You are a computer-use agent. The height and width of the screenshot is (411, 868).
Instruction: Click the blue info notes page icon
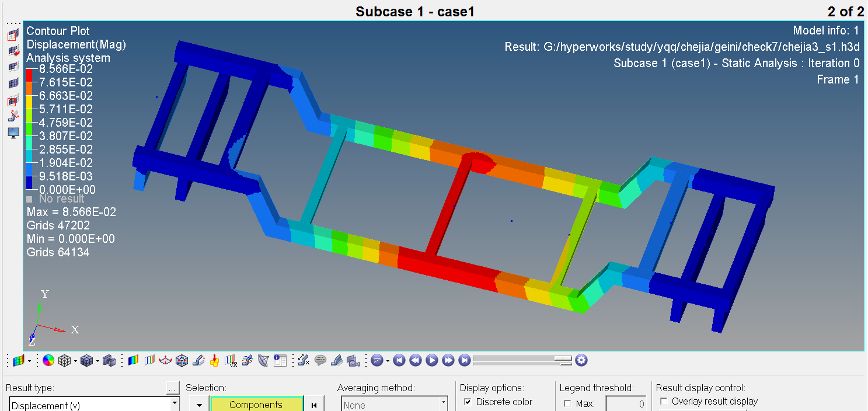[280, 361]
